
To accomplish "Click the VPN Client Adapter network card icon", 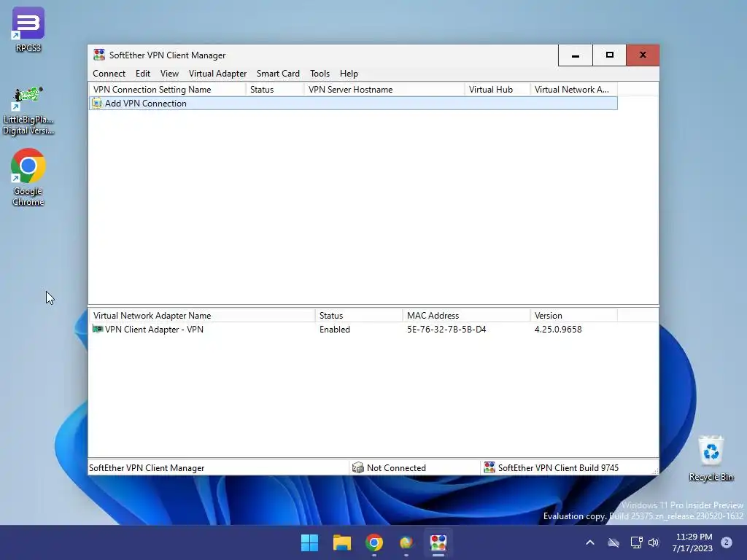I will pyautogui.click(x=97, y=329).
